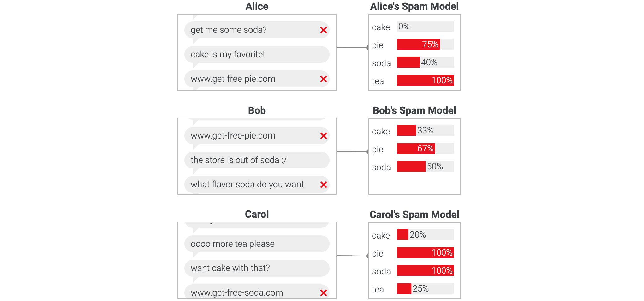Click the 20% cake bar in Carol's Spam Model
This screenshot has height=301, width=644.
403,235
